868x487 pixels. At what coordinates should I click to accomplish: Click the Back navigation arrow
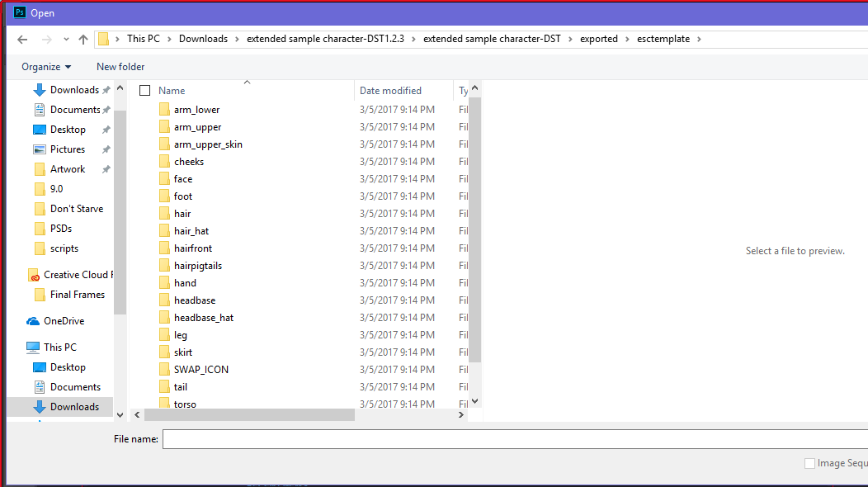[22, 39]
